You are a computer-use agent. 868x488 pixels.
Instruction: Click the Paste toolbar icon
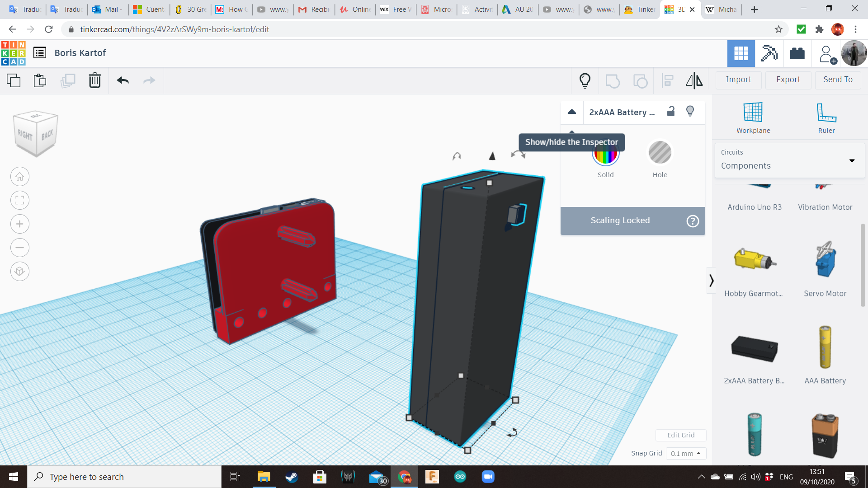coord(40,80)
